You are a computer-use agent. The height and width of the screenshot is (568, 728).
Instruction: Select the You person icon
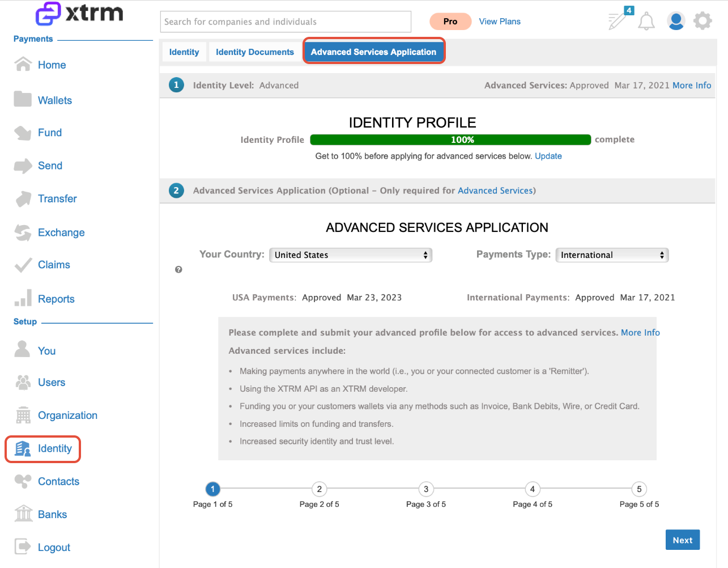click(x=22, y=349)
